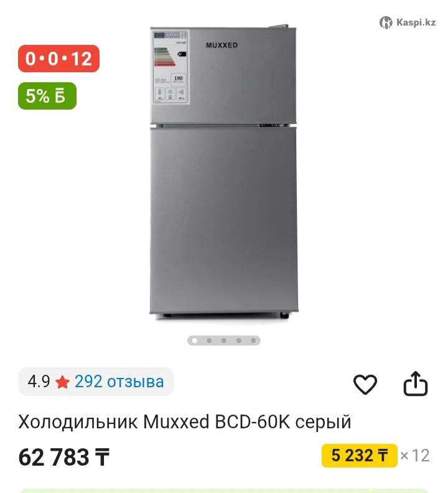Tap the ×12 installment months label
448x493 pixels.
coord(414,456)
